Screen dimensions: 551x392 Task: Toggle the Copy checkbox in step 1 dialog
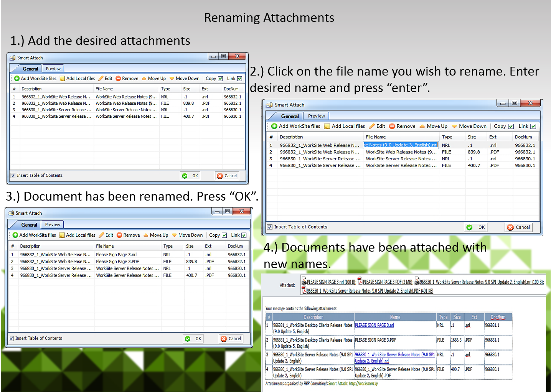point(221,79)
